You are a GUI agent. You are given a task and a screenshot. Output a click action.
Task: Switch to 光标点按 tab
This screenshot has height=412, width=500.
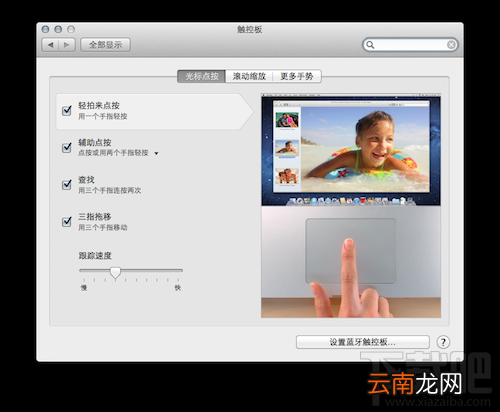202,76
